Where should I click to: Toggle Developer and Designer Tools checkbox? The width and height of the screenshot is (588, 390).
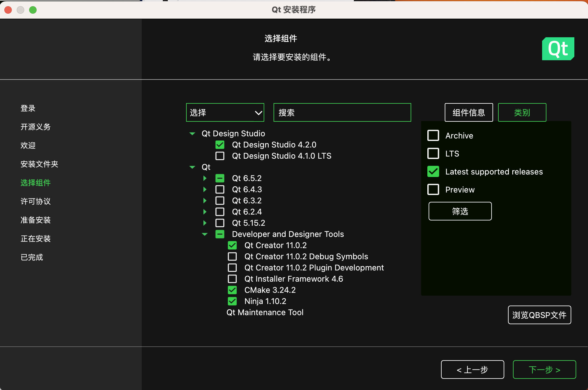click(x=220, y=234)
